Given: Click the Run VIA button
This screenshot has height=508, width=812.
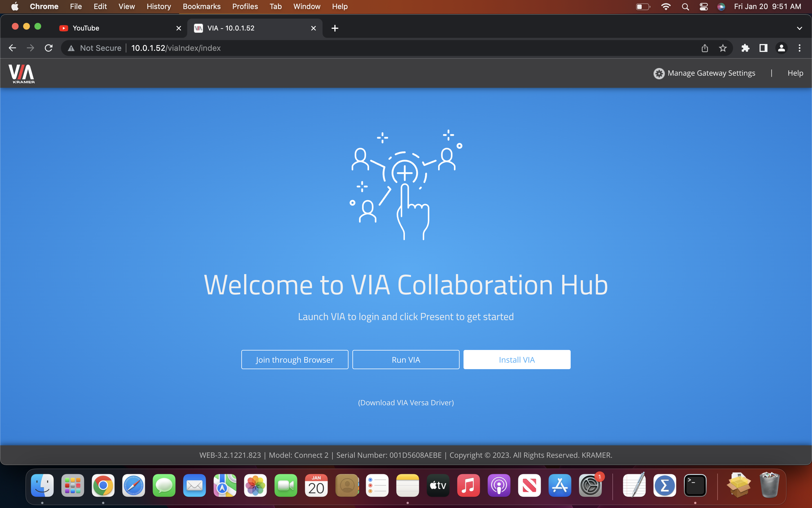Looking at the screenshot, I should tap(406, 360).
